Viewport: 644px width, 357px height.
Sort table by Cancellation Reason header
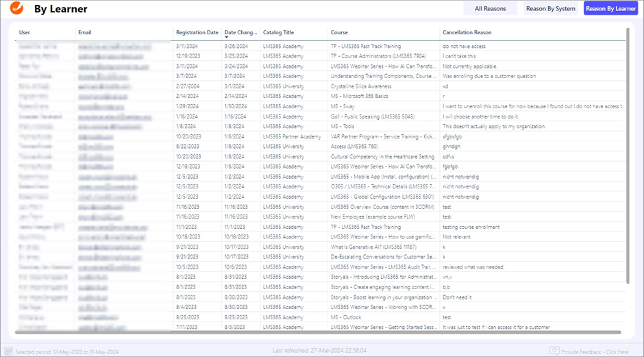[x=467, y=32]
